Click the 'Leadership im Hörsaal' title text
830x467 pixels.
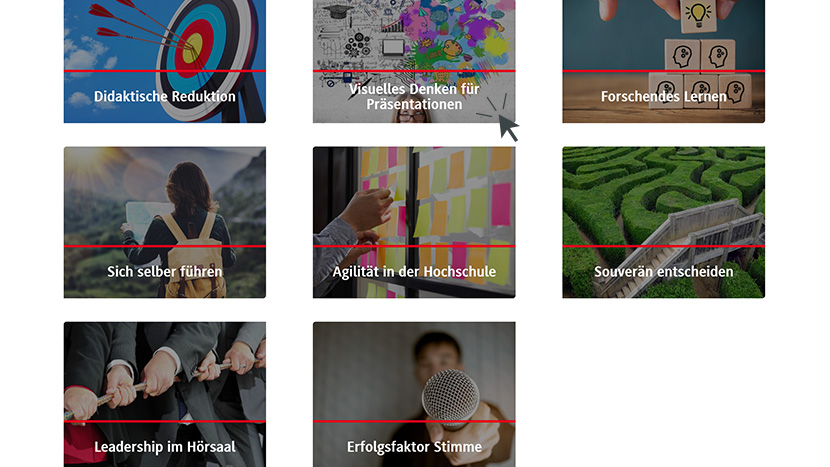(165, 447)
